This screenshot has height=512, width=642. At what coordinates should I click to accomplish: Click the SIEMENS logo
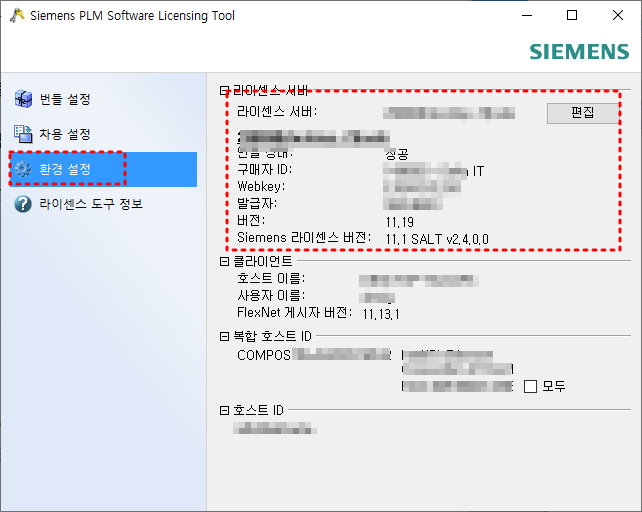[x=579, y=52]
